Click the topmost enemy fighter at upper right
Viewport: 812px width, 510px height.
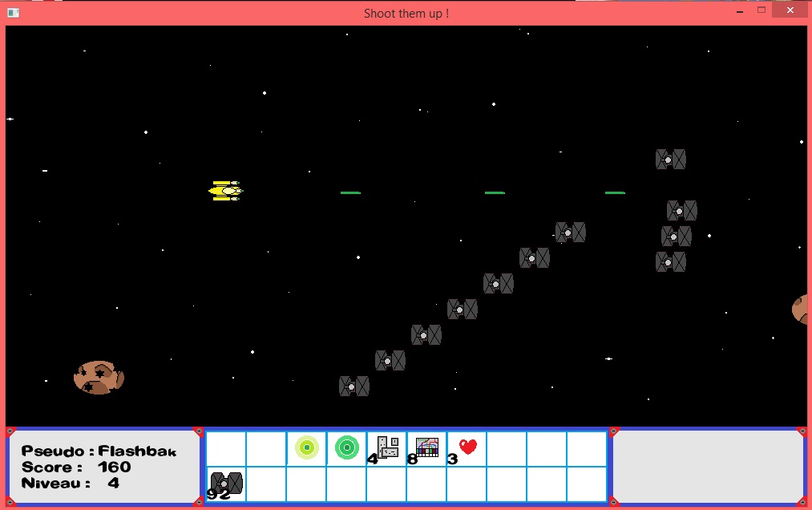click(x=671, y=160)
